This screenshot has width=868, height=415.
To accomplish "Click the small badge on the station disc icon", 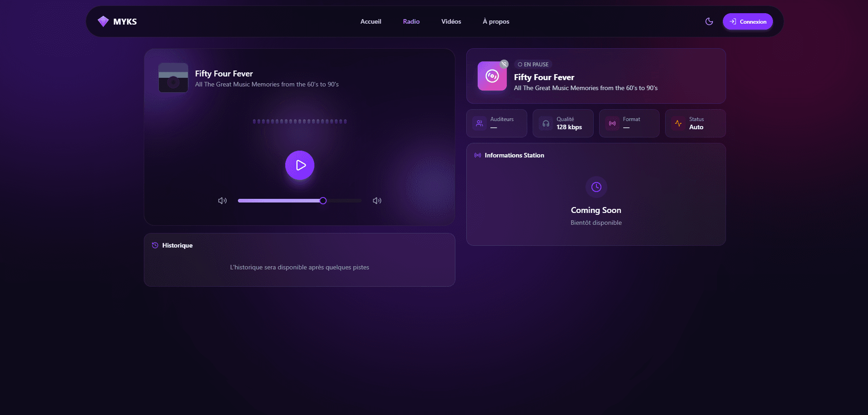I will tap(504, 64).
